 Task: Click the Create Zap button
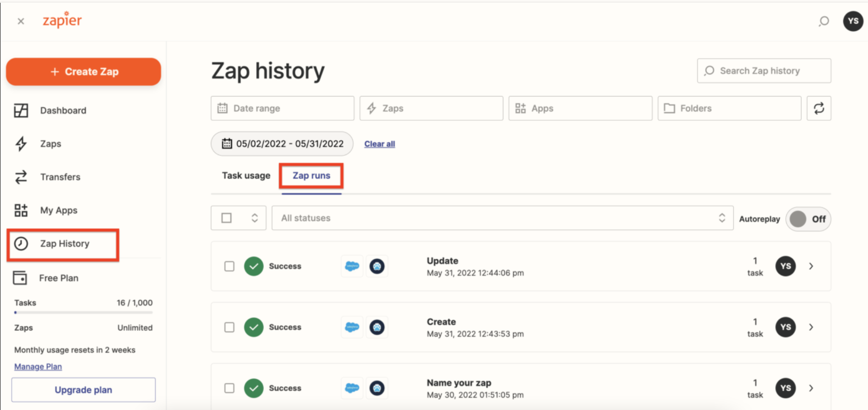click(84, 72)
